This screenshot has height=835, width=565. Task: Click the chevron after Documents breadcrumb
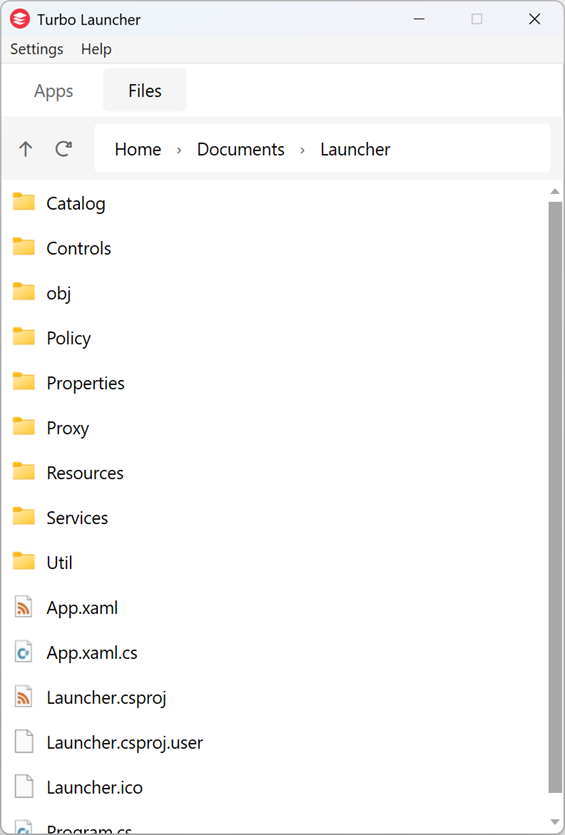[302, 150]
